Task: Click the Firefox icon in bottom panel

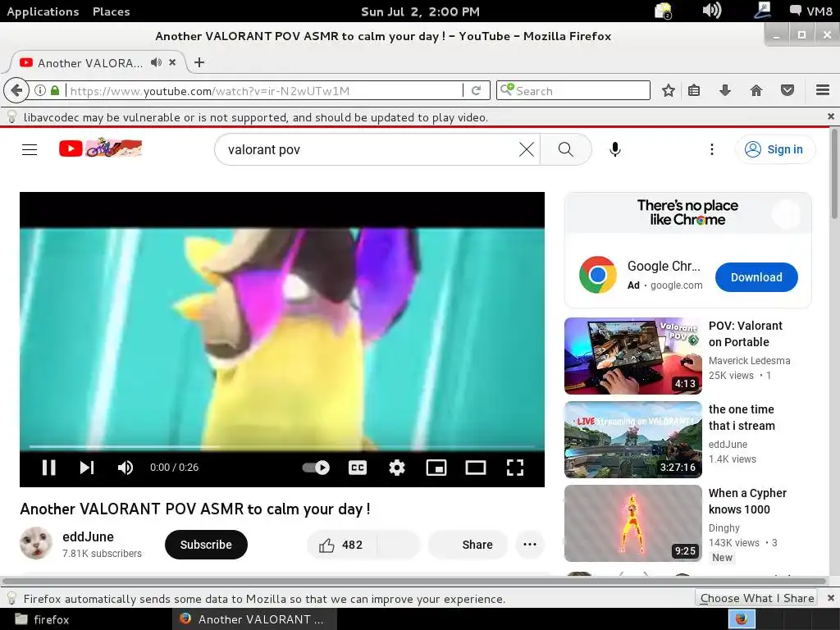Action: (x=742, y=619)
